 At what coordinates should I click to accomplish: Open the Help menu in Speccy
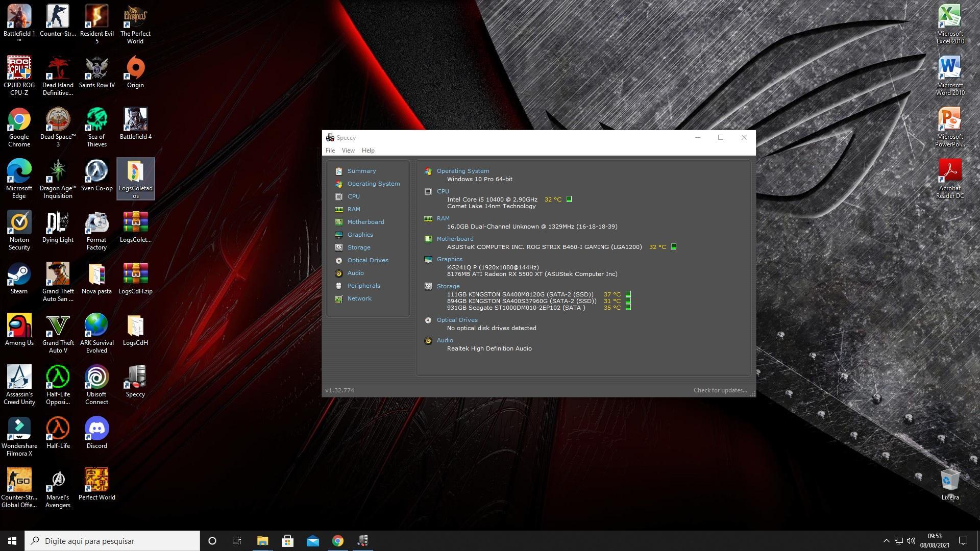pos(368,151)
